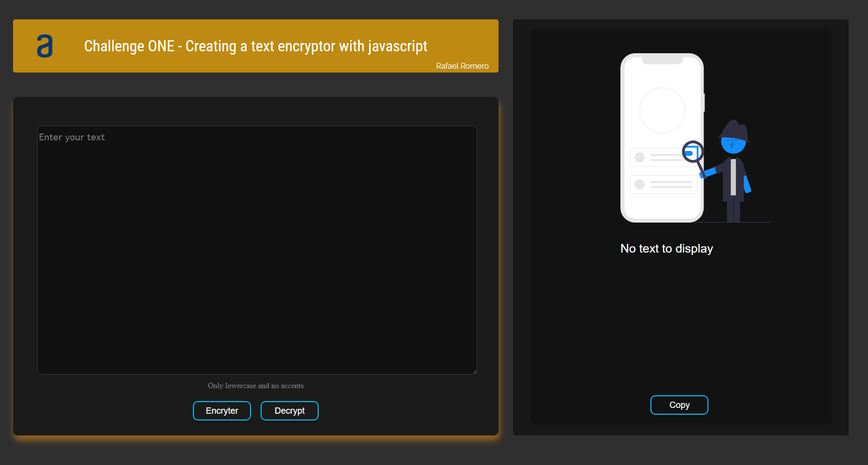This screenshot has height=465, width=868.
Task: Click the first list card inside the phone
Action: point(662,157)
